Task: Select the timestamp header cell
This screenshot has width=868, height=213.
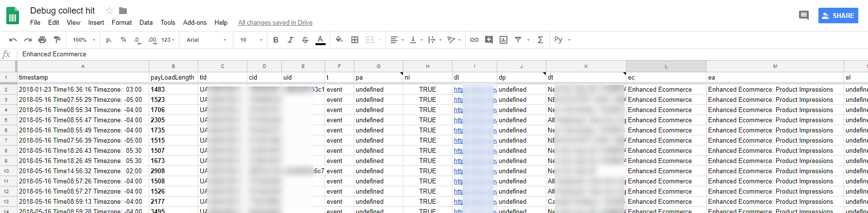Action: pos(83,77)
